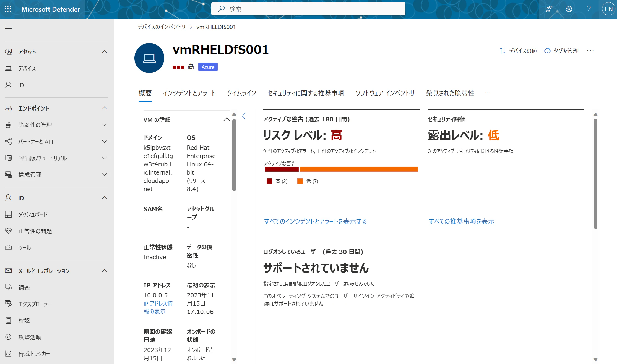
Task: Open すべての推奨事項を表示 link
Action: (462, 221)
